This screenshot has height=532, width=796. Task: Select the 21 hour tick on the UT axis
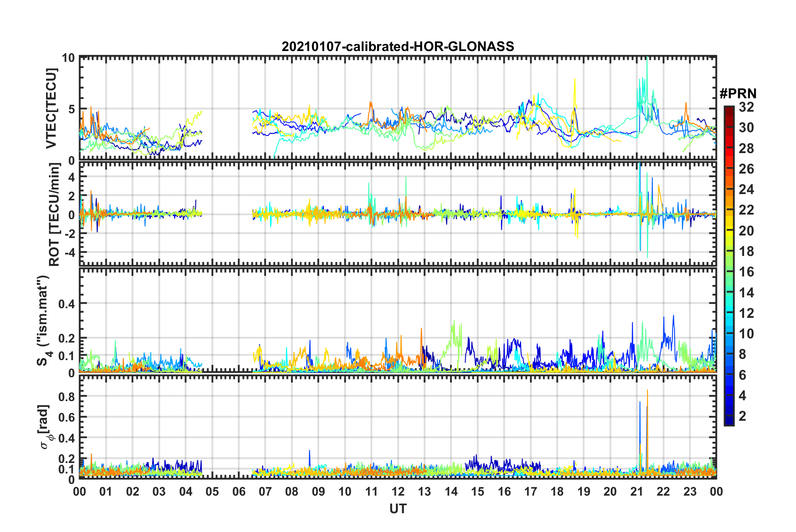click(x=637, y=491)
